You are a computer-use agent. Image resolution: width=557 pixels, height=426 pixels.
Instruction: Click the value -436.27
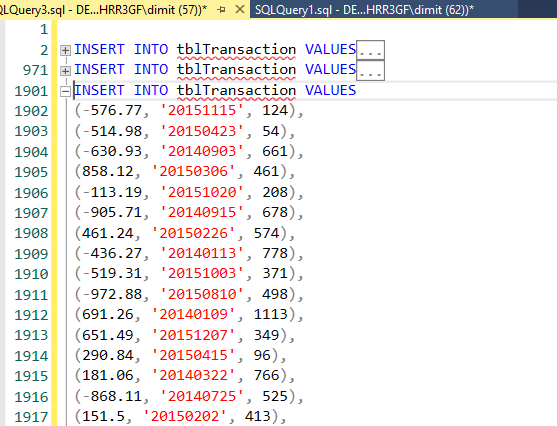(112, 253)
